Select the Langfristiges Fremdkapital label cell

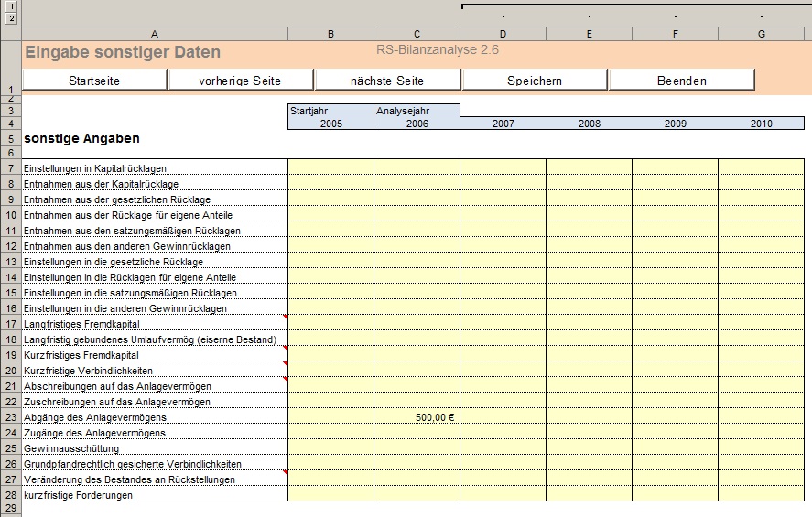tap(154, 324)
